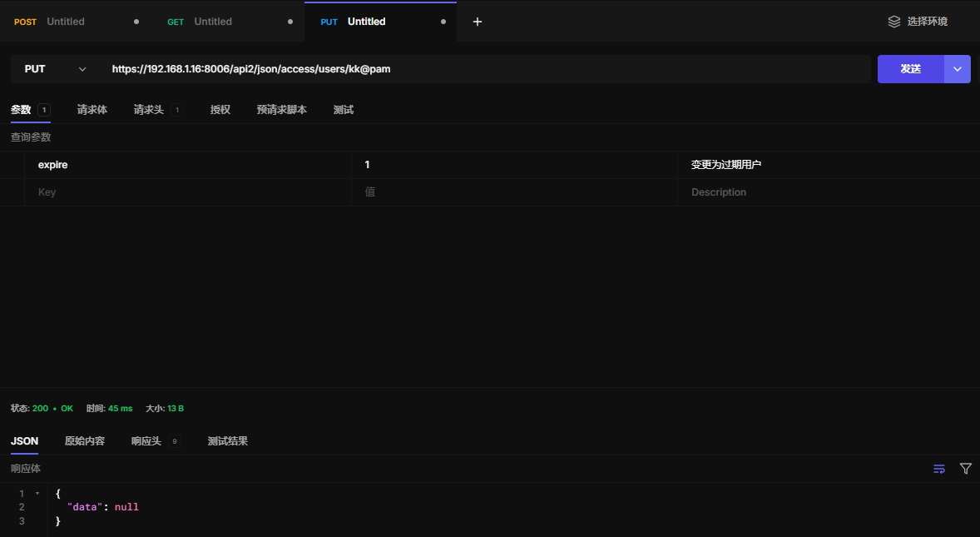Click the unsaved dot on POST tab
The image size is (980, 537).
[136, 22]
